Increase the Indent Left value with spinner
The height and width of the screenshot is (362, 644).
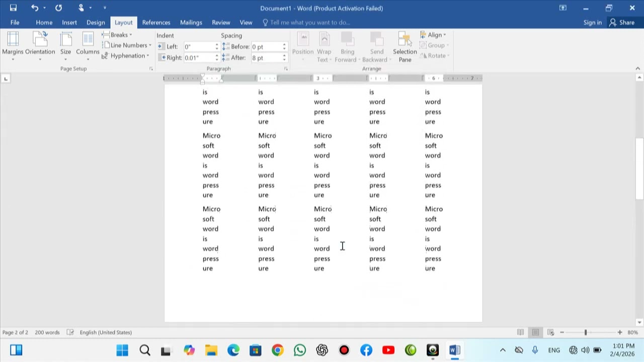tap(217, 44)
